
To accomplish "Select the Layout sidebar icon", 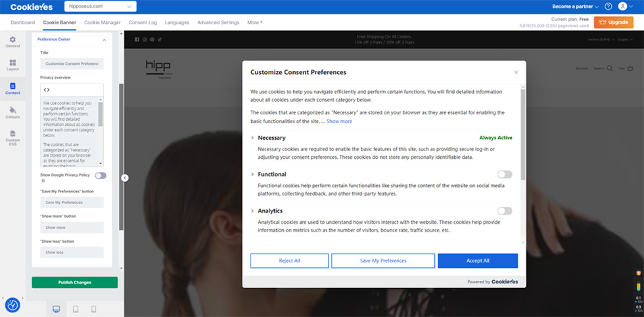I will (12, 65).
